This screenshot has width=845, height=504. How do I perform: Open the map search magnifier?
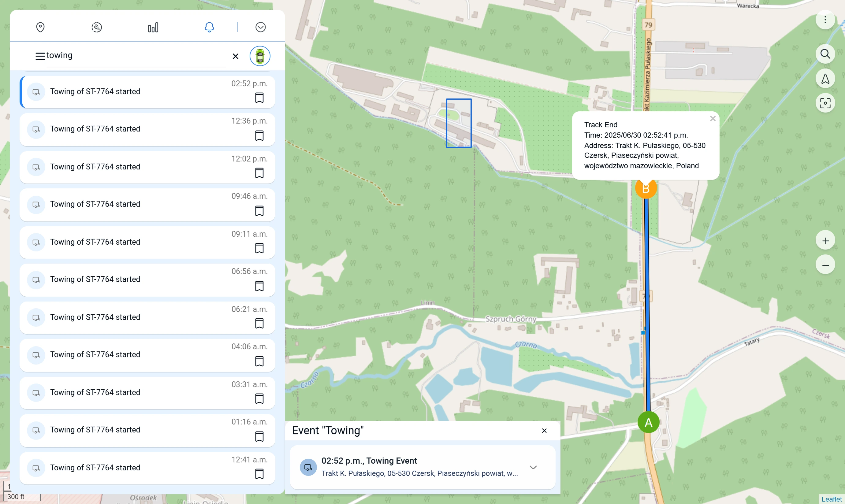coord(825,54)
